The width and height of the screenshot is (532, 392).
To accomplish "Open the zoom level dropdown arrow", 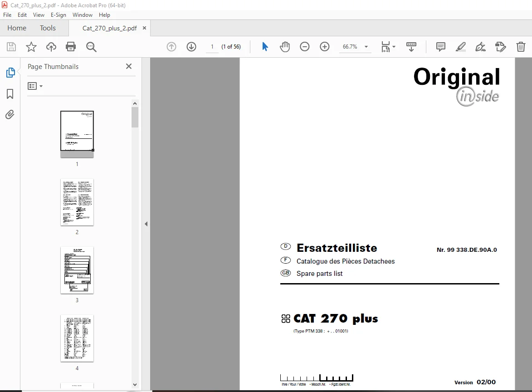I will pyautogui.click(x=366, y=47).
